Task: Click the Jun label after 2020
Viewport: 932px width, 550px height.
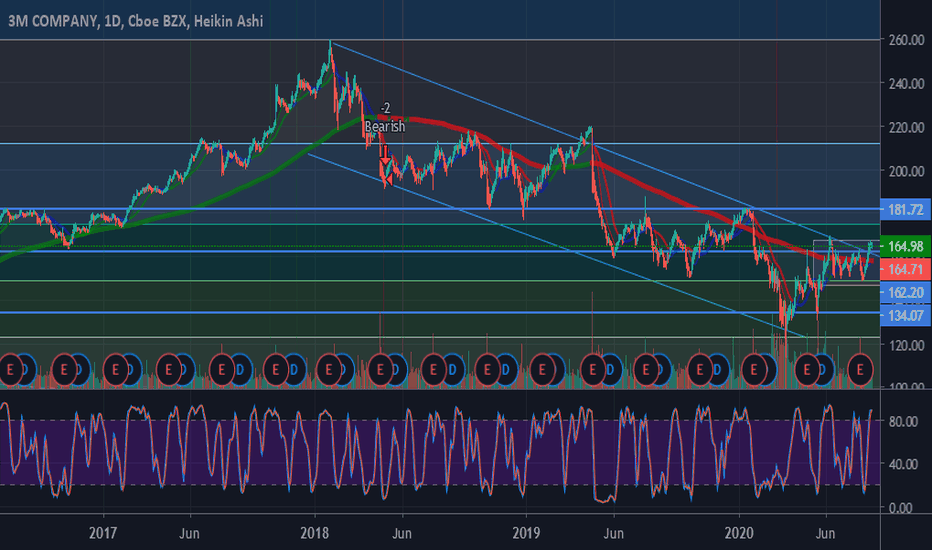Action: click(x=825, y=533)
